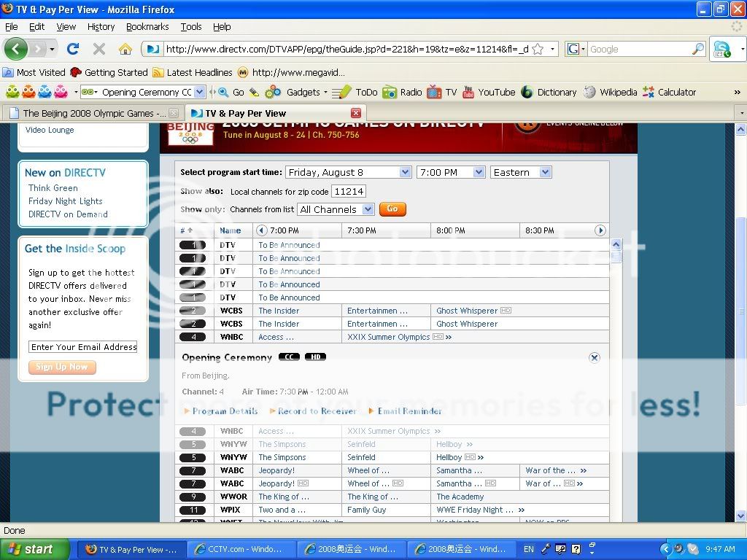Open the Edit menu
Image resolution: width=747 pixels, height=560 pixels.
(36, 27)
